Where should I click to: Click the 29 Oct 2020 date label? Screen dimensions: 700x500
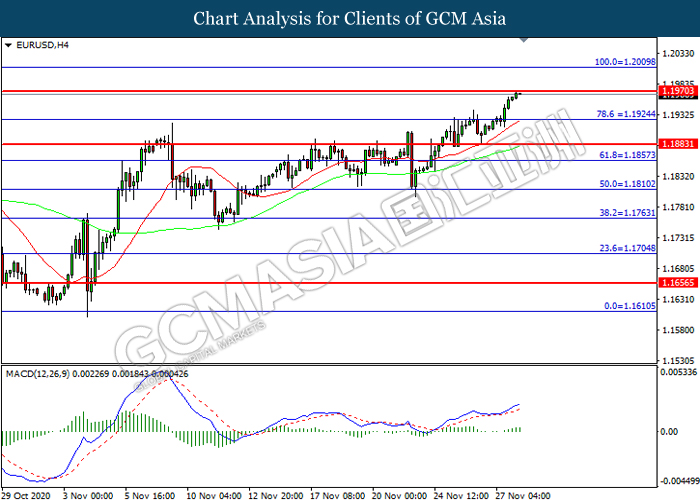pyautogui.click(x=27, y=493)
